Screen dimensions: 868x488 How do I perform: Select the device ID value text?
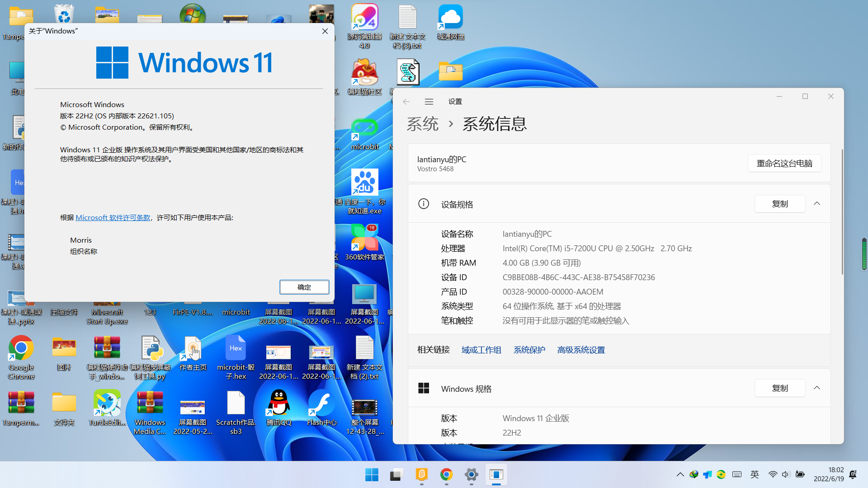[579, 277]
